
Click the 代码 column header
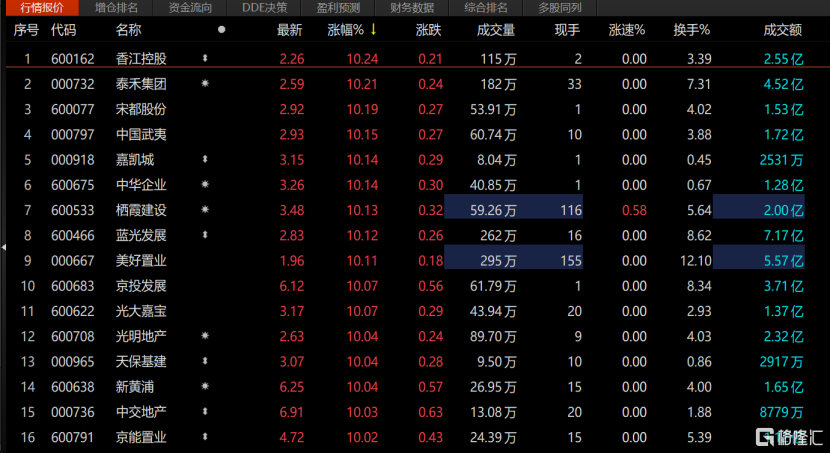(64, 30)
